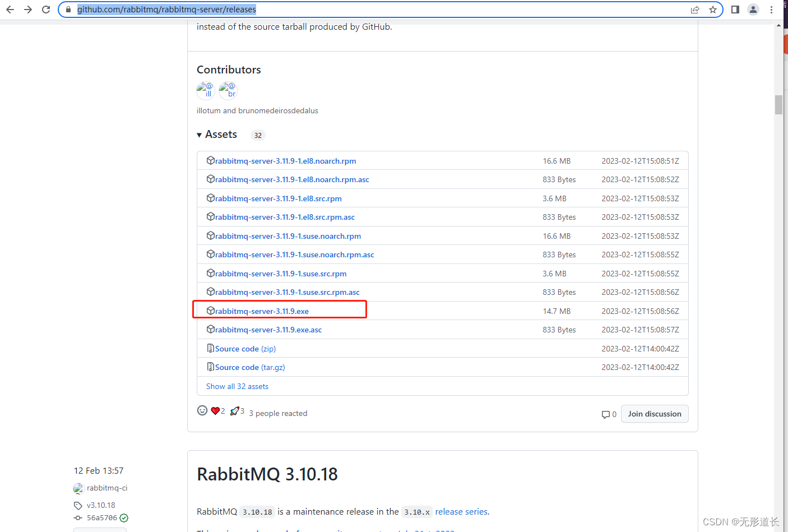Click the Join discussion button
The height and width of the screenshot is (532, 788).
(655, 414)
